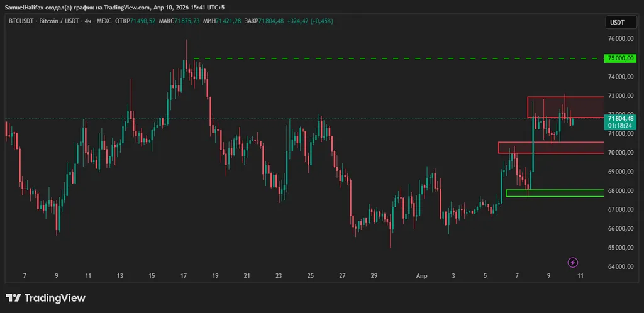Click the current price label 71 804,48
The width and height of the screenshot is (644, 313).
(x=620, y=118)
